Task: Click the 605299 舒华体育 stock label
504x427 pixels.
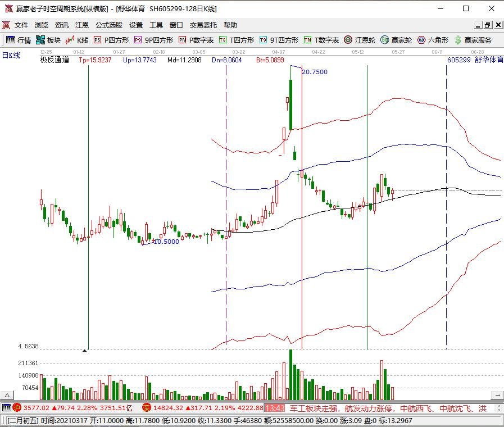Action: point(475,60)
